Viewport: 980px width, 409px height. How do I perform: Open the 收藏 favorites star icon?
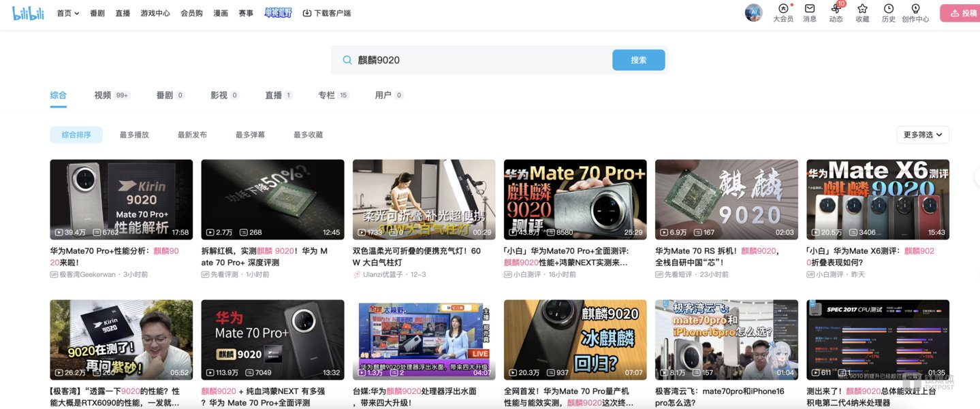click(862, 10)
